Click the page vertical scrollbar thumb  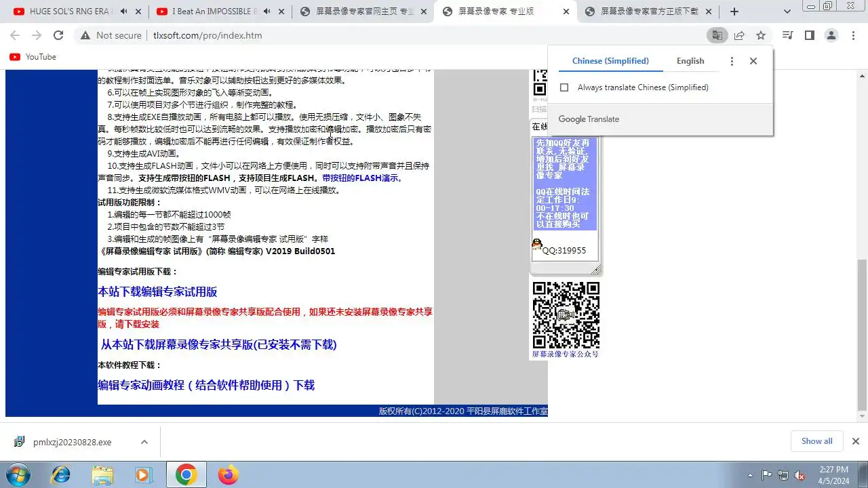click(862, 335)
